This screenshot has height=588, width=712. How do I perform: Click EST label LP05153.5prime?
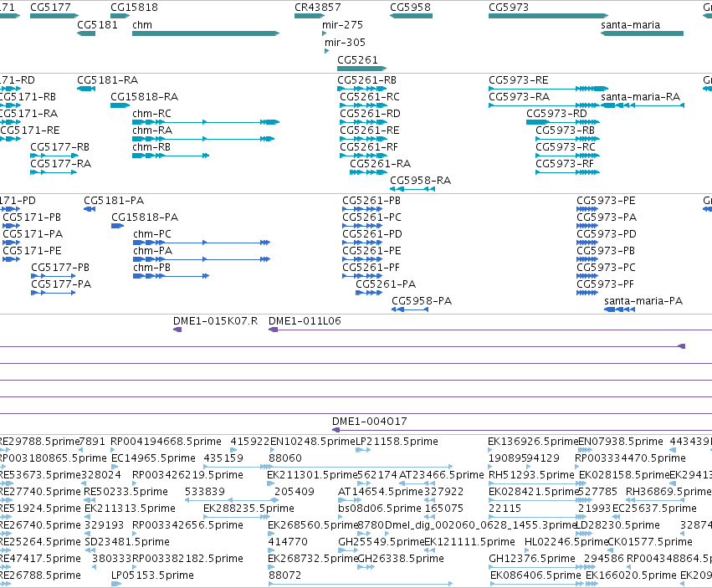click(152, 575)
